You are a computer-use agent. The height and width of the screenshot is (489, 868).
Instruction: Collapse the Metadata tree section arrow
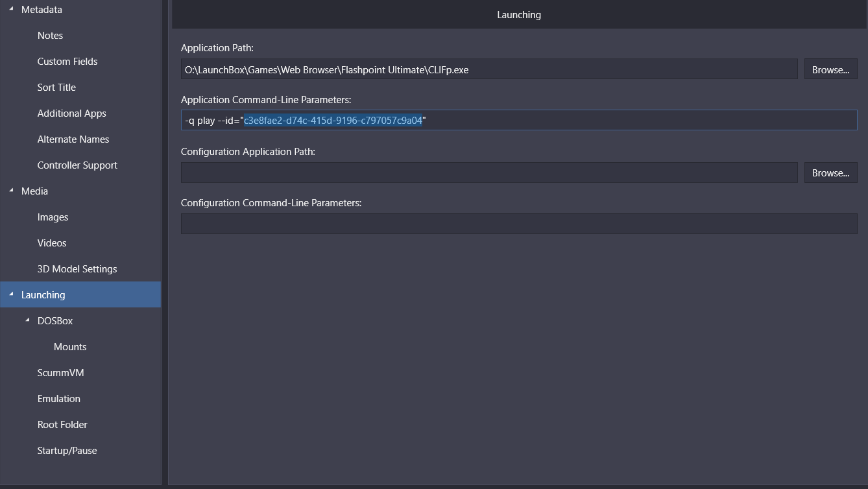click(x=11, y=9)
